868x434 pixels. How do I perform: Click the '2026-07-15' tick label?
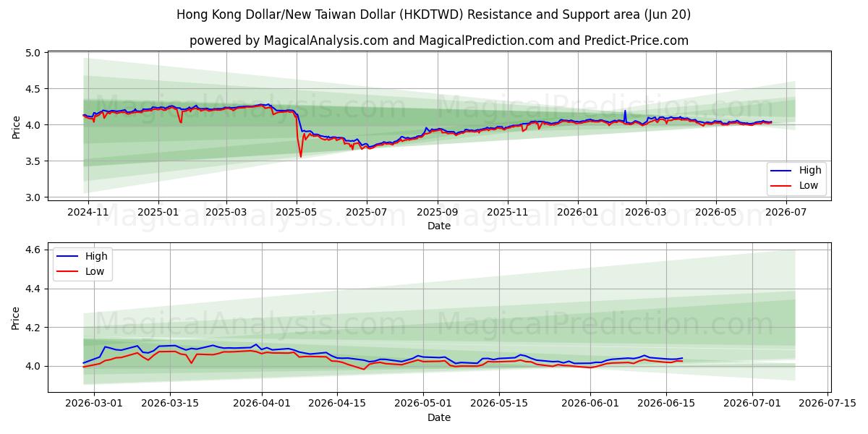pos(827,404)
